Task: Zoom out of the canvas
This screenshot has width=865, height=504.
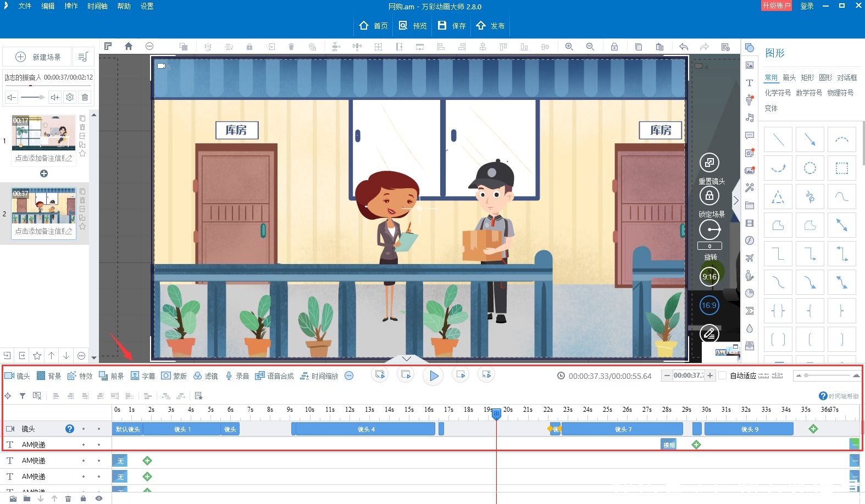Action: [590, 47]
